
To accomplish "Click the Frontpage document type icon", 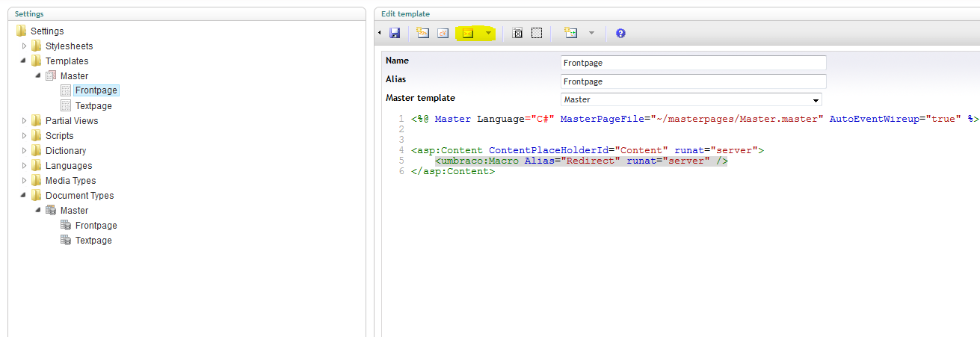I will point(66,226).
